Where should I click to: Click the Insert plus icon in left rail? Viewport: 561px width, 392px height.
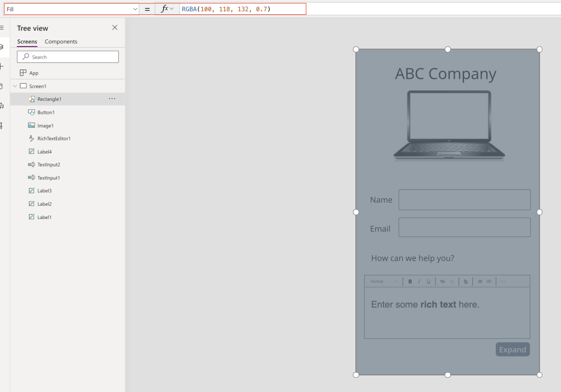[x=2, y=66]
